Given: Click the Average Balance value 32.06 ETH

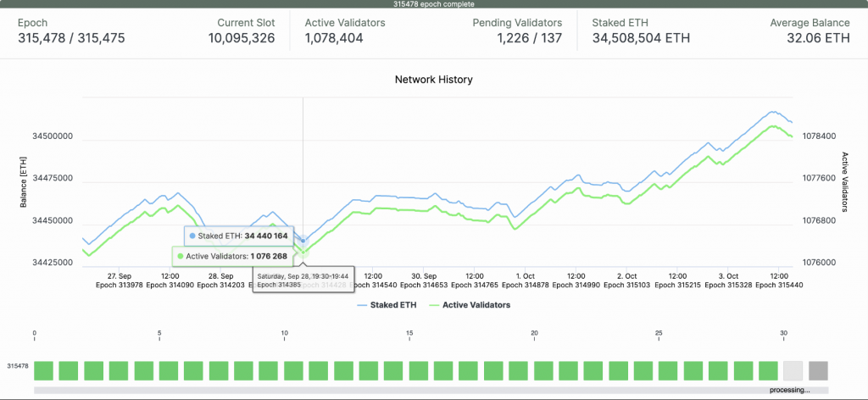Looking at the screenshot, I should point(818,38).
